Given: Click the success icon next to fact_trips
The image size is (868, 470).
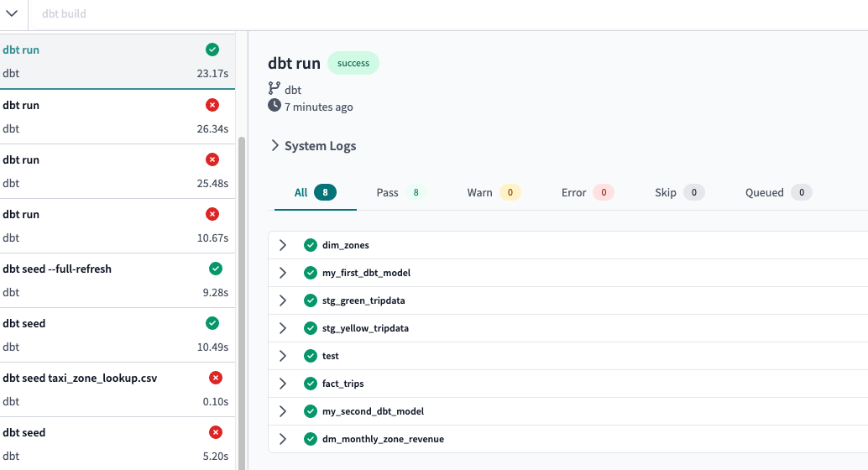Looking at the screenshot, I should click(x=310, y=384).
